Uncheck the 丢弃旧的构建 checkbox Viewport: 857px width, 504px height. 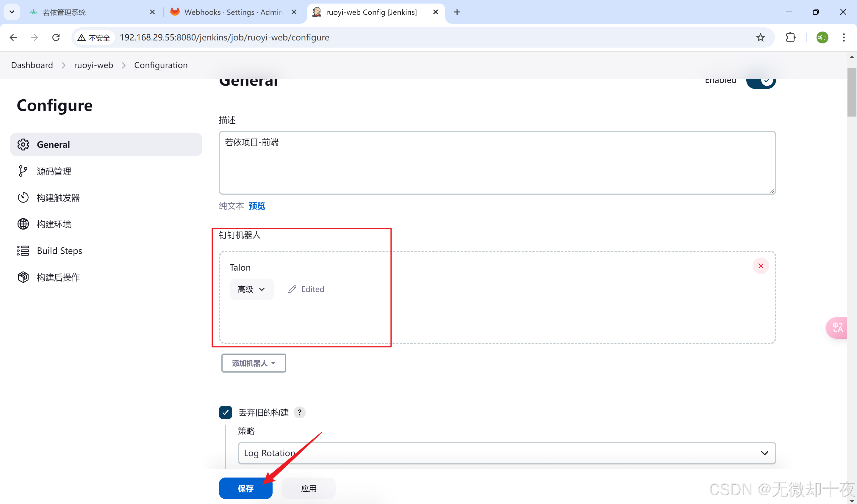tap(226, 412)
